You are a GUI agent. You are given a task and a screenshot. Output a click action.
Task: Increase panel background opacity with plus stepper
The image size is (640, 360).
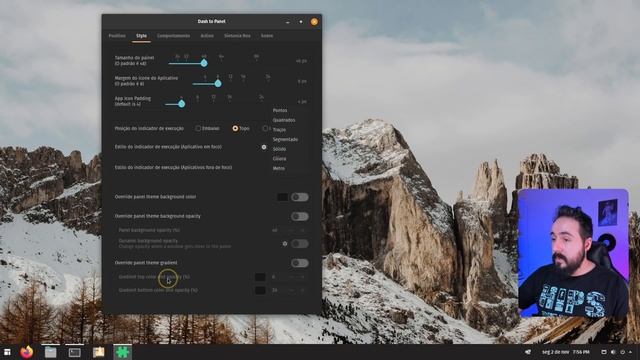302,230
